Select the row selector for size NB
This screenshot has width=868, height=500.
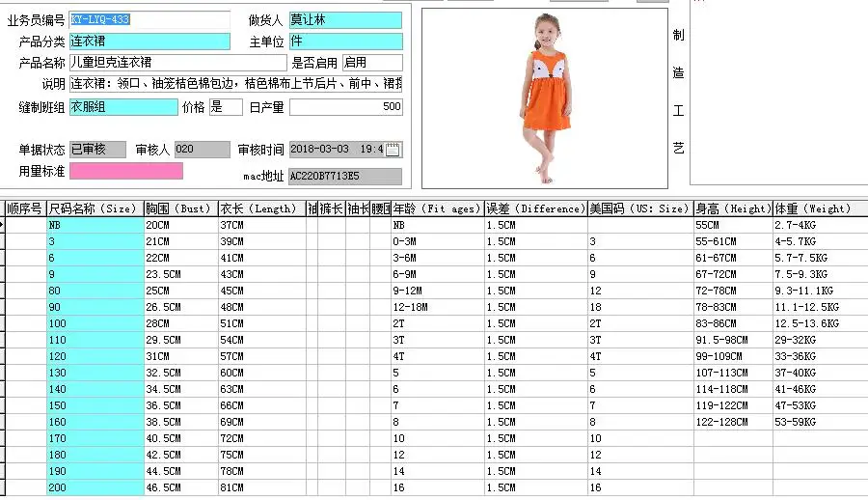point(2,225)
